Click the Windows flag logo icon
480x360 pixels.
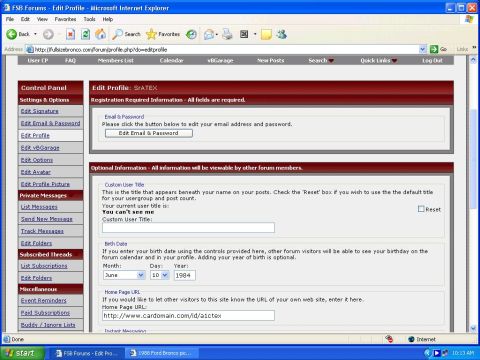469,19
